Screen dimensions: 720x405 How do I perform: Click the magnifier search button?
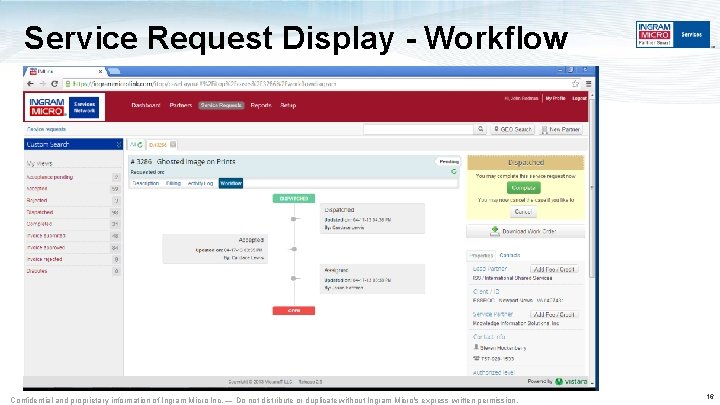pos(480,129)
